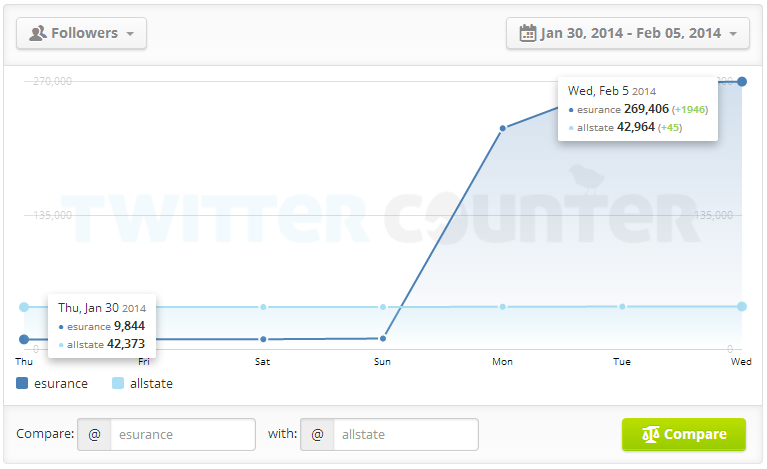Click allstate data point on Saturday
This screenshot has width=767, height=469.
coord(263,307)
